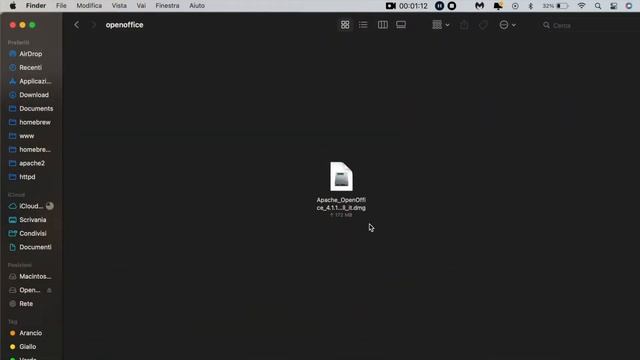The height and width of the screenshot is (360, 640).
Task: Pause the screen recording
Action: [x=440, y=6]
